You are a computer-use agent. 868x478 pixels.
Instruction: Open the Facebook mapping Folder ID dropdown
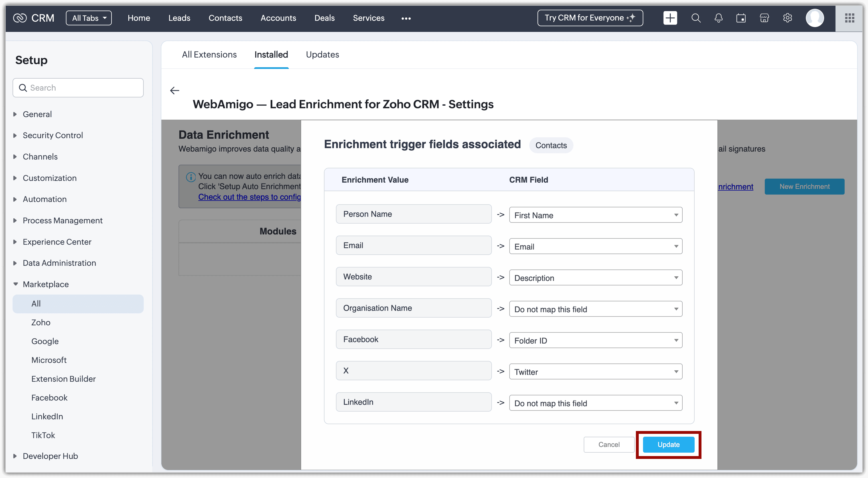pos(595,340)
